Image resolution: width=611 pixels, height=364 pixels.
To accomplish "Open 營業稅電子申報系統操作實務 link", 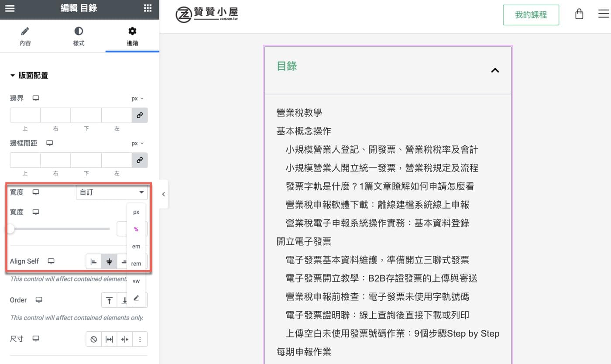I will [x=378, y=223].
